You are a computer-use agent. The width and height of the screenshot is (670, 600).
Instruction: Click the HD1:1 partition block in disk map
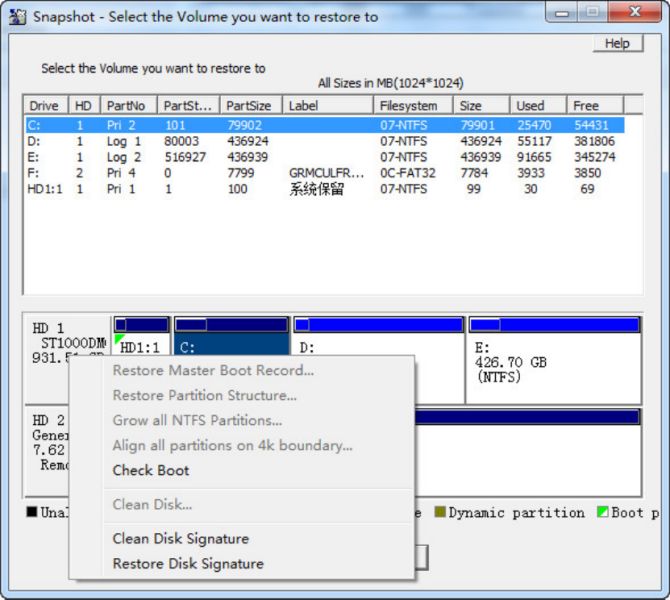[141, 344]
